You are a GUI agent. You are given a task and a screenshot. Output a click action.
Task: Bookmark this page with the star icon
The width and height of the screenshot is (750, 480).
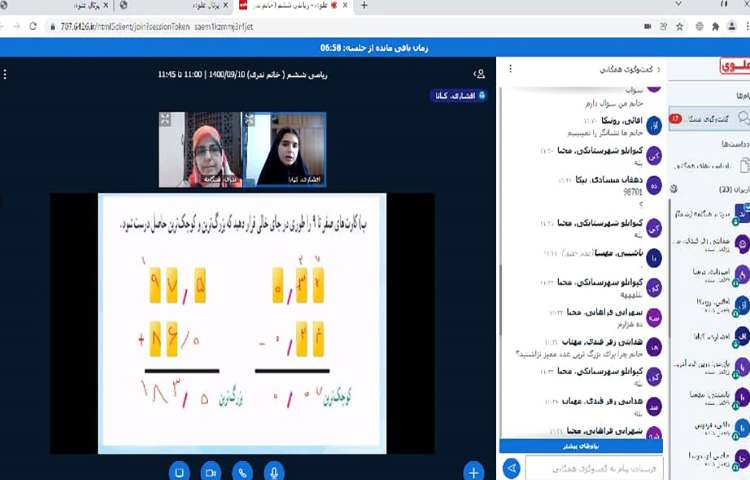pyautogui.click(x=679, y=27)
